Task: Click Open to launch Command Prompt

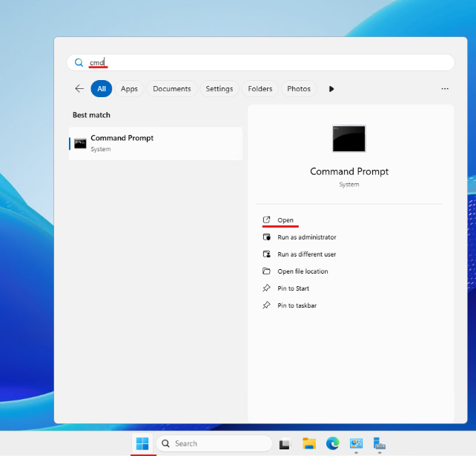Action: point(285,220)
